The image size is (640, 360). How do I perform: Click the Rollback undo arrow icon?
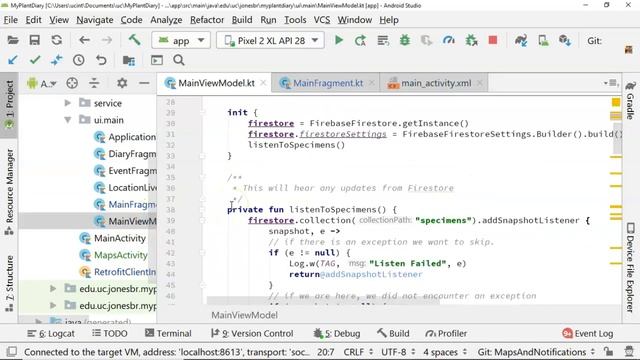[x=101, y=60]
